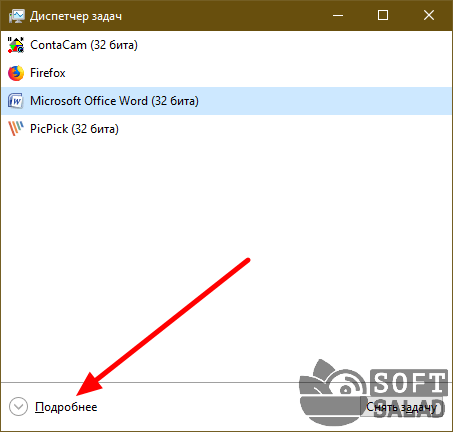Select the Firefox entry name

click(48, 73)
